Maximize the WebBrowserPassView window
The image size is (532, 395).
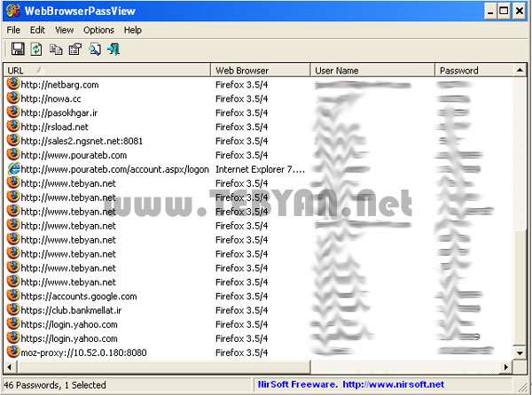[505, 11]
